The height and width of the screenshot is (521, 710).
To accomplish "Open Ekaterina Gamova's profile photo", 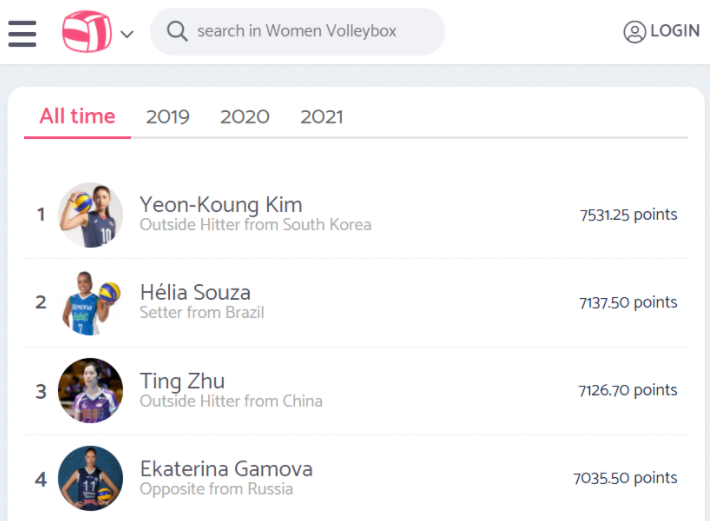I will (x=90, y=479).
